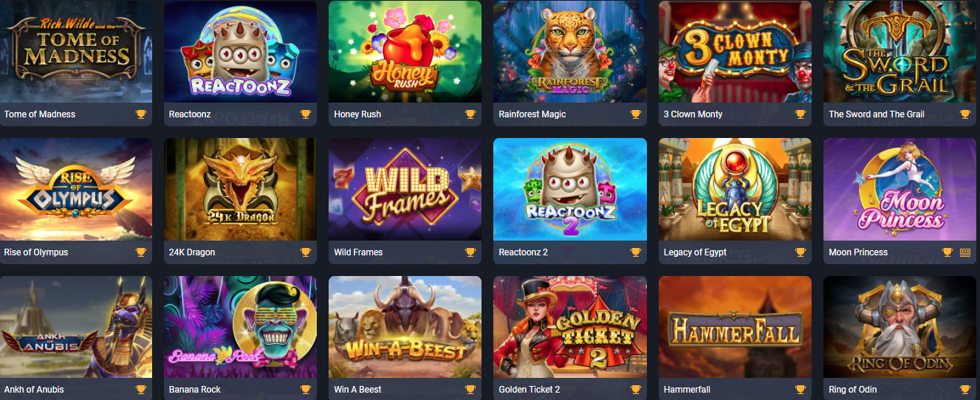Viewport: 980px width, 400px height.
Task: Open the Rainforest Magic game thumbnail
Action: pyautogui.click(x=570, y=52)
